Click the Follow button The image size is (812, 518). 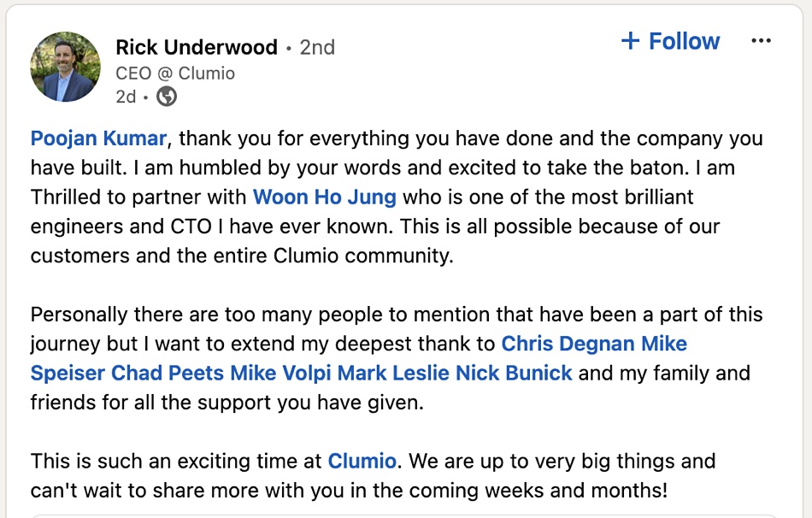pyautogui.click(x=670, y=41)
